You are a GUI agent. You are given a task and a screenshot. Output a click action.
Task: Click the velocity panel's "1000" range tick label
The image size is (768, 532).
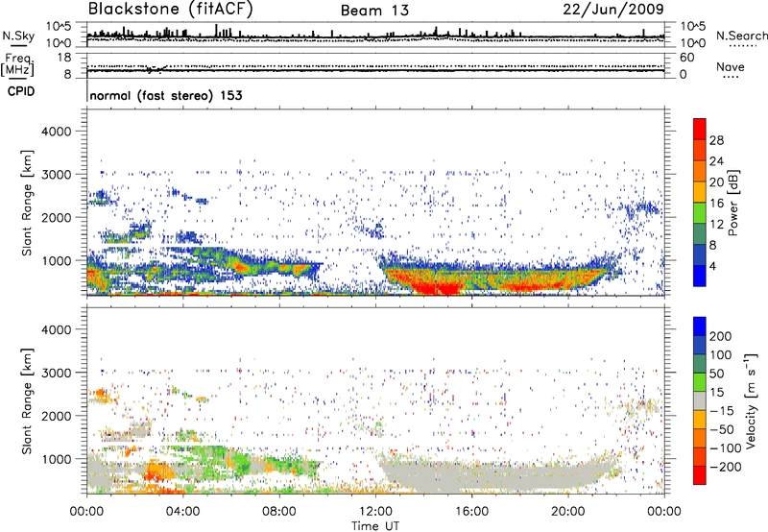56,459
